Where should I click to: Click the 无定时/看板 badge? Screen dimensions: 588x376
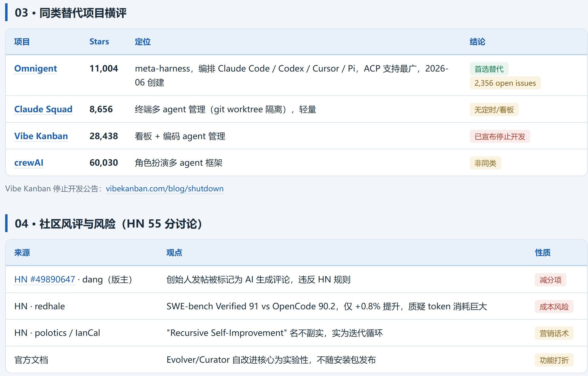[494, 110]
